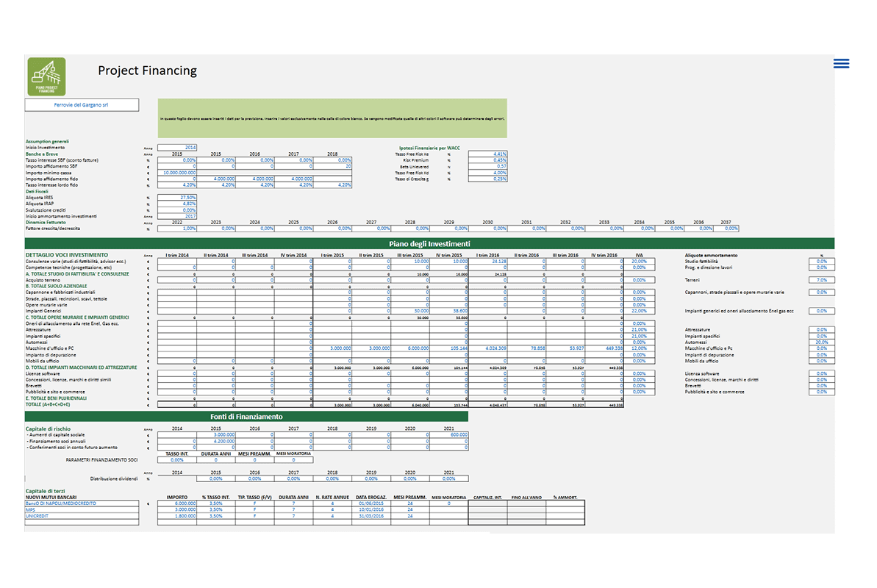Select the Banco di Napoli/Mediocredito lender cell

click(x=82, y=503)
